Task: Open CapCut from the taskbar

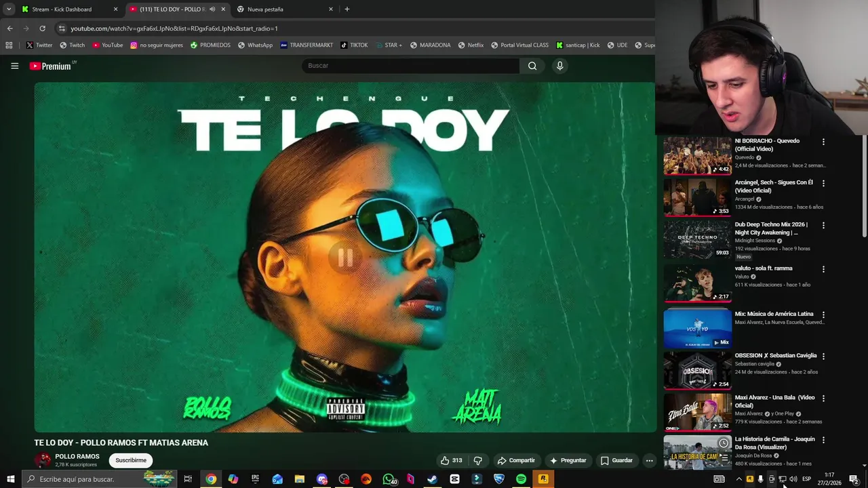Action: click(454, 479)
